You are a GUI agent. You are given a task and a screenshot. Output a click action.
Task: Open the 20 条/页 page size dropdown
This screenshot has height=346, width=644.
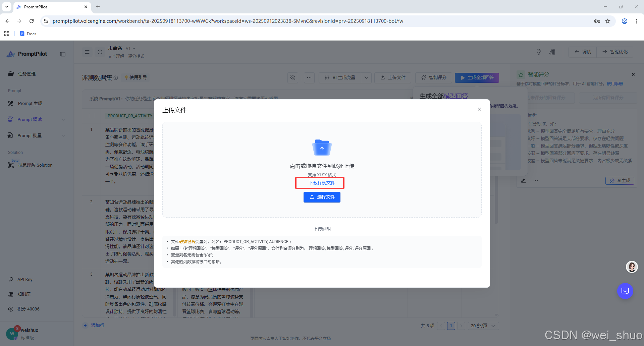click(x=483, y=326)
